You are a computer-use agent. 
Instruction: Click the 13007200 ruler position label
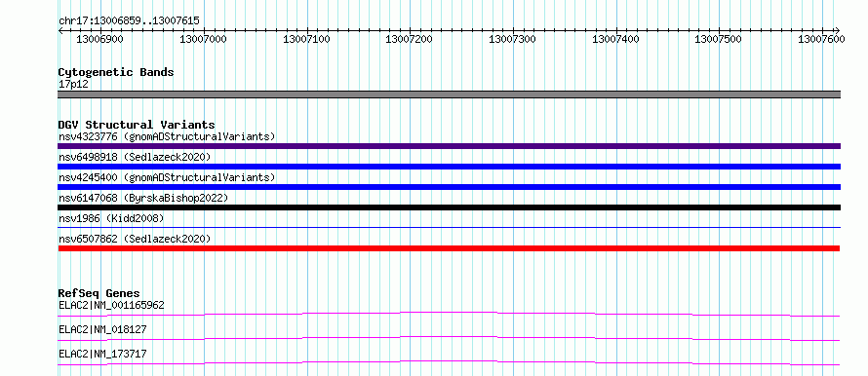409,39
